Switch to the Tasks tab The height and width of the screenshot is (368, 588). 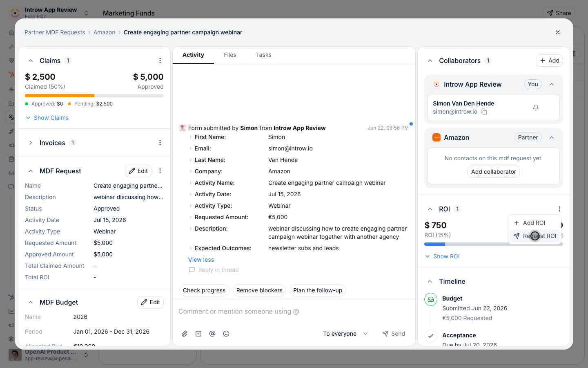[264, 55]
